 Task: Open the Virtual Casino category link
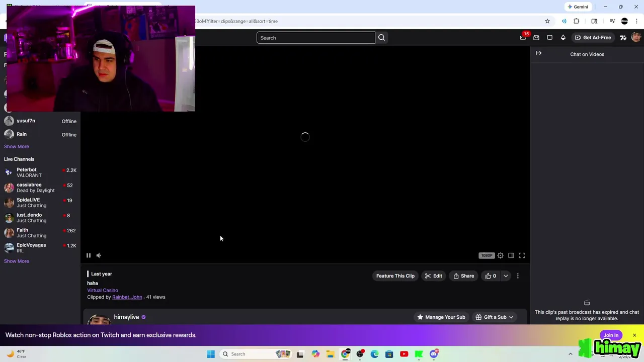pos(103,290)
